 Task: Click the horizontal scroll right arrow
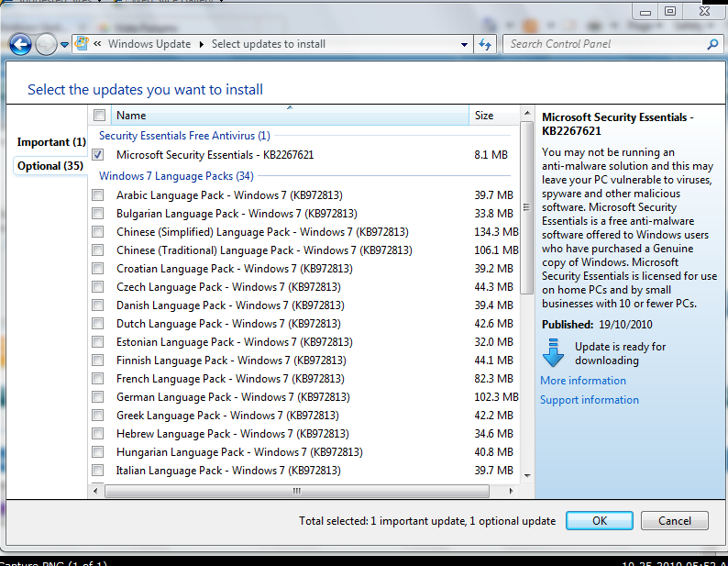(x=512, y=491)
